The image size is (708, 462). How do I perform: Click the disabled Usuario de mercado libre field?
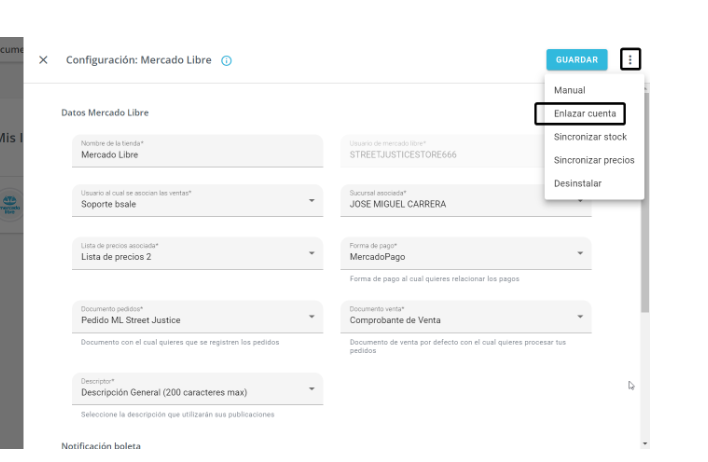[x=442, y=151]
